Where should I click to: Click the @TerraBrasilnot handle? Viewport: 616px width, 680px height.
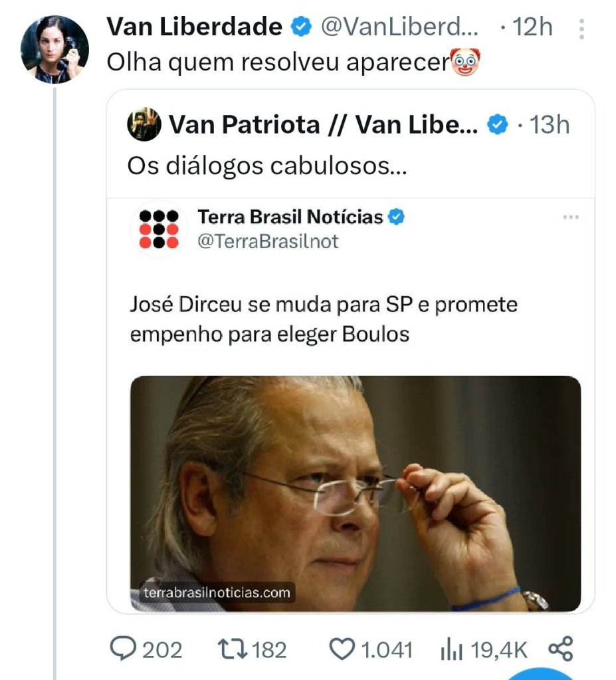tap(268, 241)
